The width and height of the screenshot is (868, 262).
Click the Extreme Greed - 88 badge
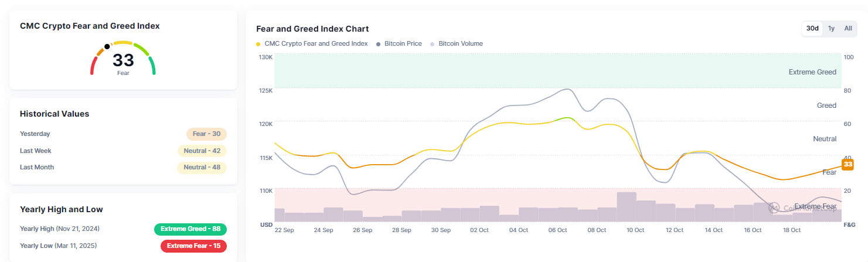tap(190, 229)
